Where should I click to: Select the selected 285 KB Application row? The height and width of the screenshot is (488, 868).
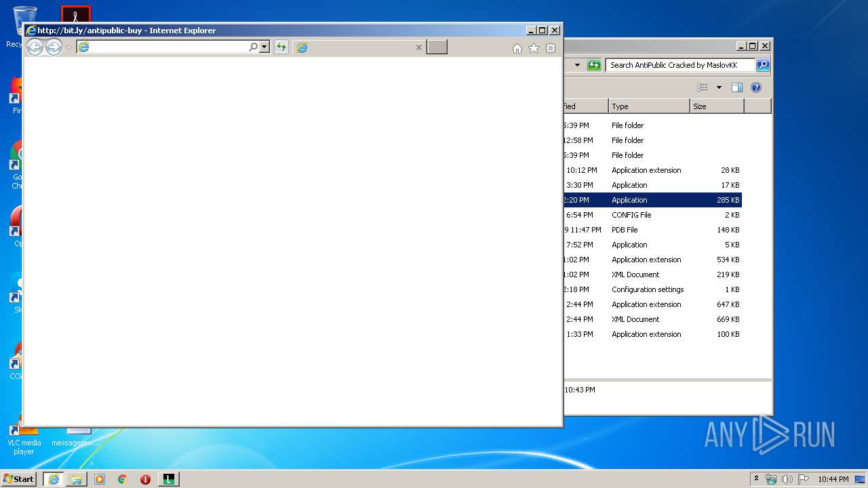click(x=652, y=200)
